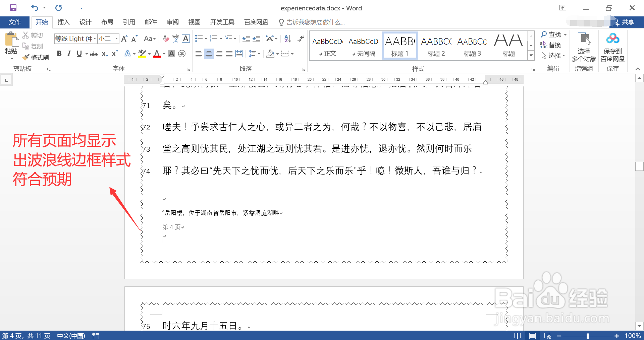Toggle bold formatting

click(59, 54)
